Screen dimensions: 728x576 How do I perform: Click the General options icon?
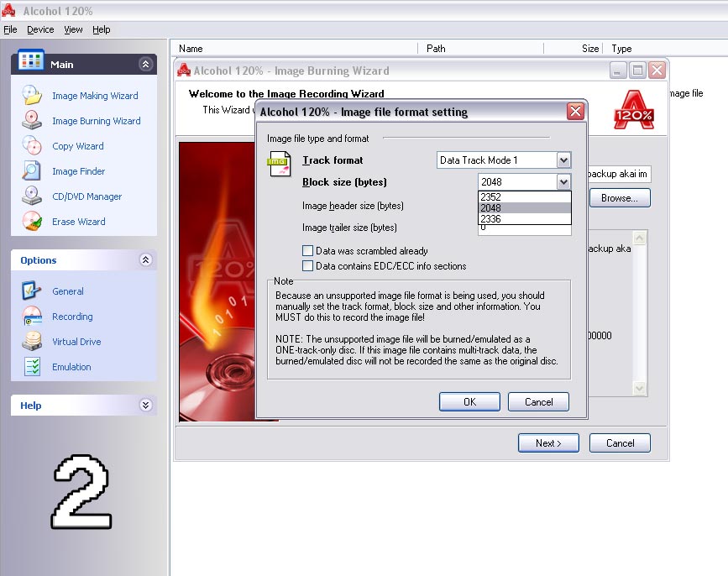(x=32, y=291)
